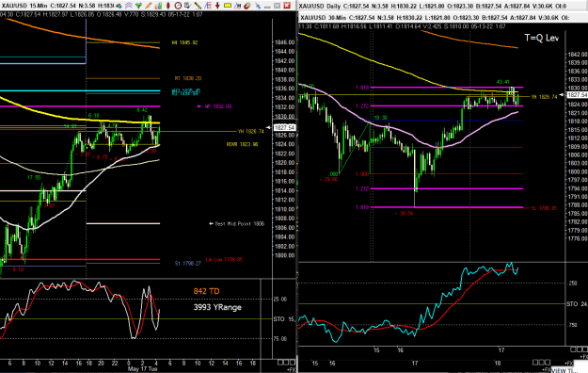This screenshot has width=588, height=373.
Task: Click the 'LN Low 1799.05' red label
Action: (x=224, y=260)
